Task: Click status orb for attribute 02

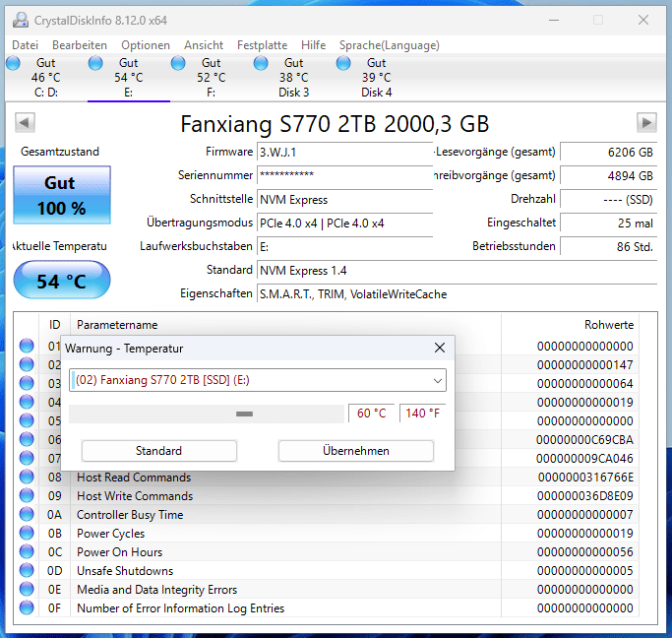Action: point(27,364)
